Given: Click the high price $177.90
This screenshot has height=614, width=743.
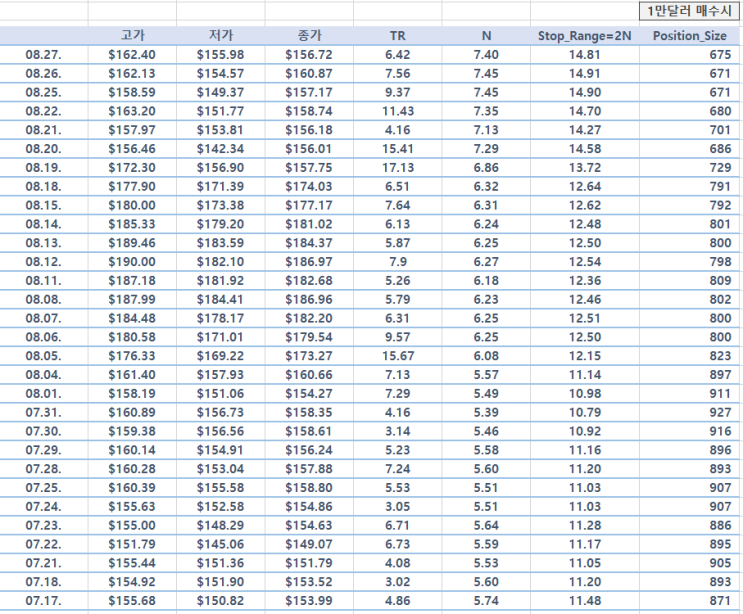Looking at the screenshot, I should 132,187.
